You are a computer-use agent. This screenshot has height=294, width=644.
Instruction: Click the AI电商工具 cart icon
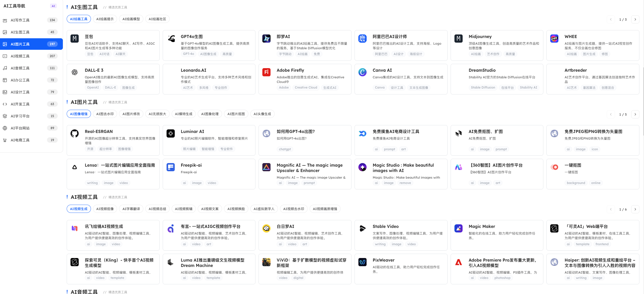(x=5, y=140)
